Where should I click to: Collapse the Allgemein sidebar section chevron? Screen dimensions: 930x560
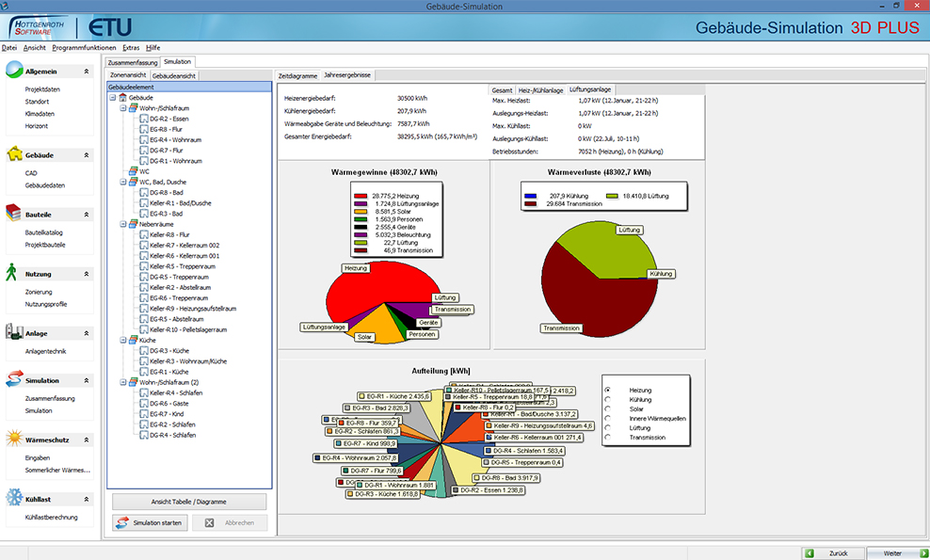[87, 72]
